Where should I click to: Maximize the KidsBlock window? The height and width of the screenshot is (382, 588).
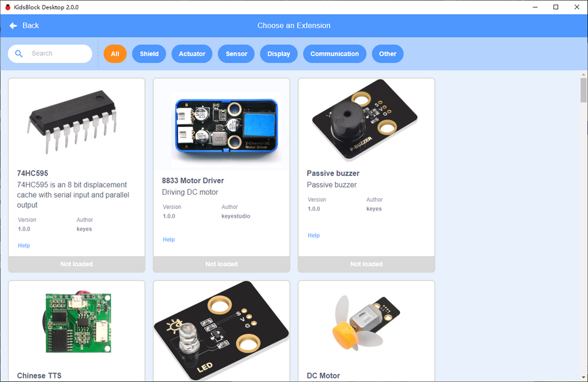tap(556, 7)
